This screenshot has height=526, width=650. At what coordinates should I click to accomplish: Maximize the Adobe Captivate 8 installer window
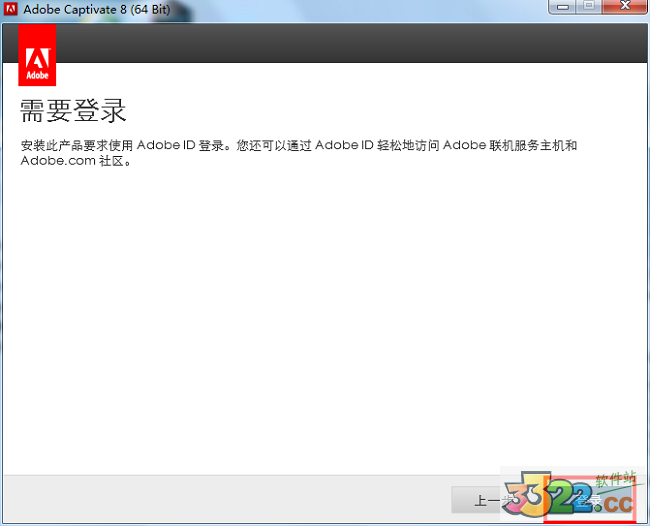click(589, 6)
